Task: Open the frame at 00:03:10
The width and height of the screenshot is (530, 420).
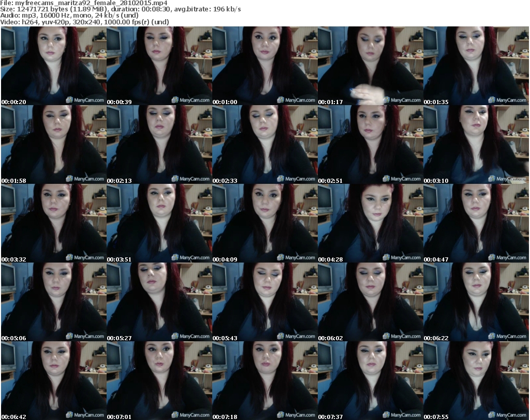Action: (x=476, y=144)
